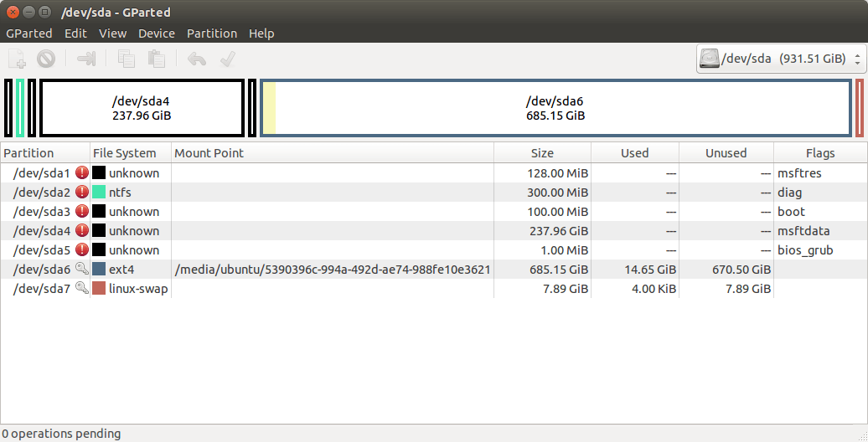Viewport: 868px width, 442px height.
Task: Open the Device menu
Action: point(157,33)
